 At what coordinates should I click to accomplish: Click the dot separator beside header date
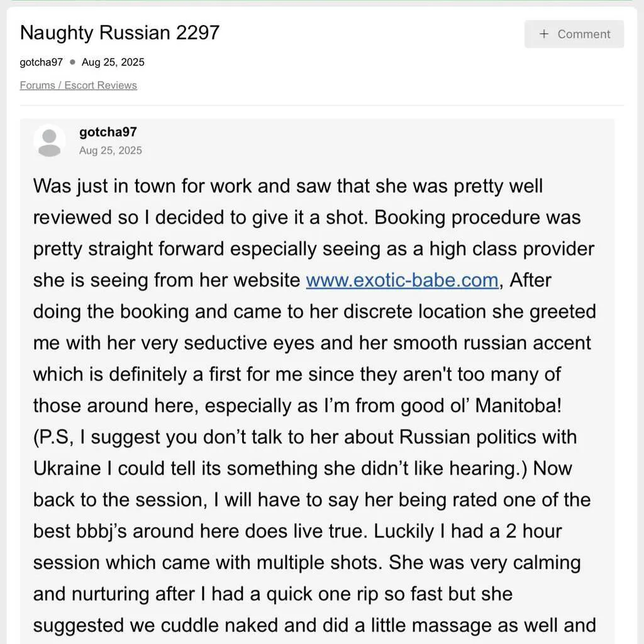[x=72, y=62]
